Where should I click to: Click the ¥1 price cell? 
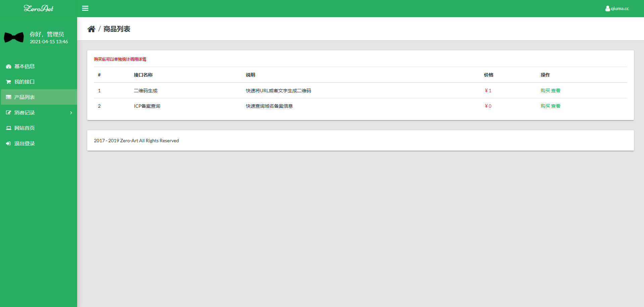(x=488, y=91)
